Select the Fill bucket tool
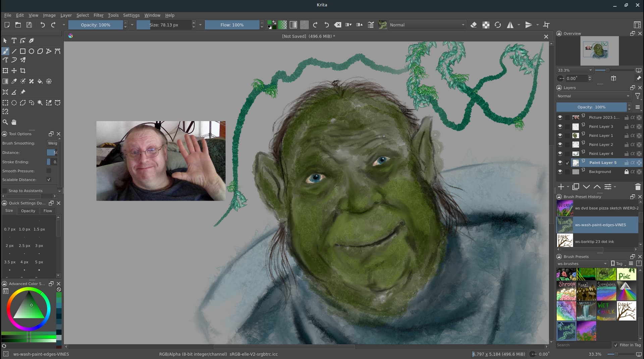The width and height of the screenshot is (644, 359). 40,82
